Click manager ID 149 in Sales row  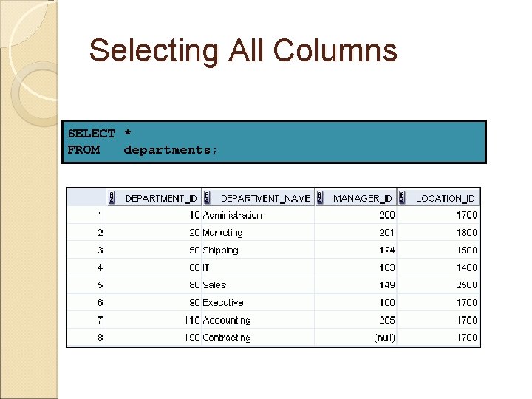[355, 285]
